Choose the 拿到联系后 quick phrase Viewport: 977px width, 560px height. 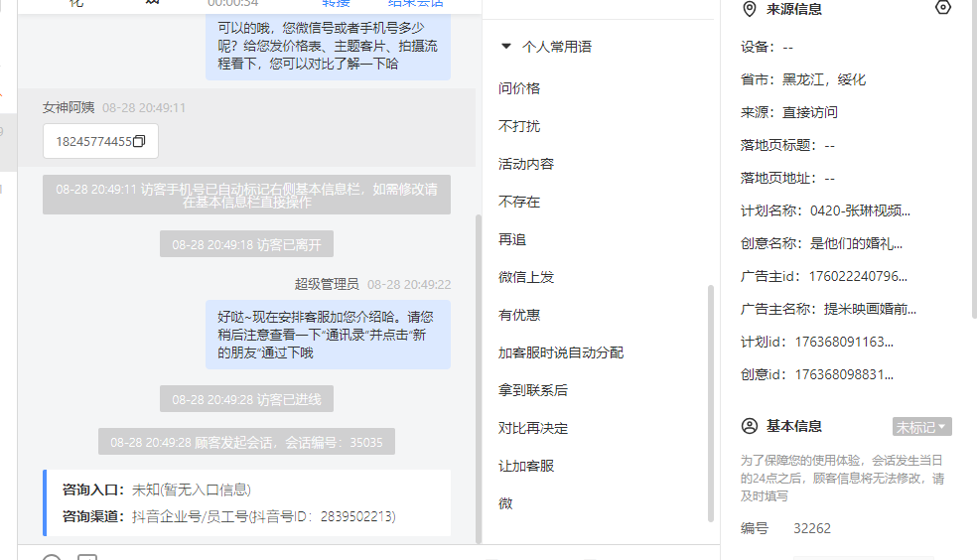point(533,390)
